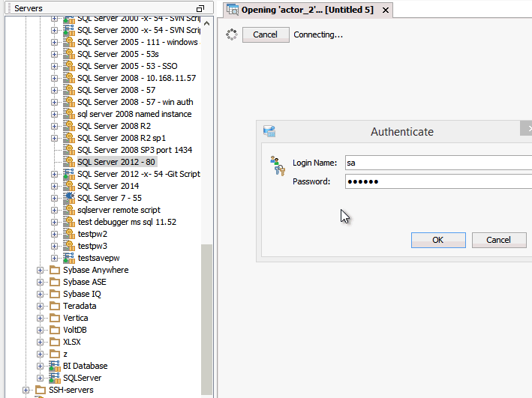Select SQL Server 2014 label in tree

click(x=108, y=186)
